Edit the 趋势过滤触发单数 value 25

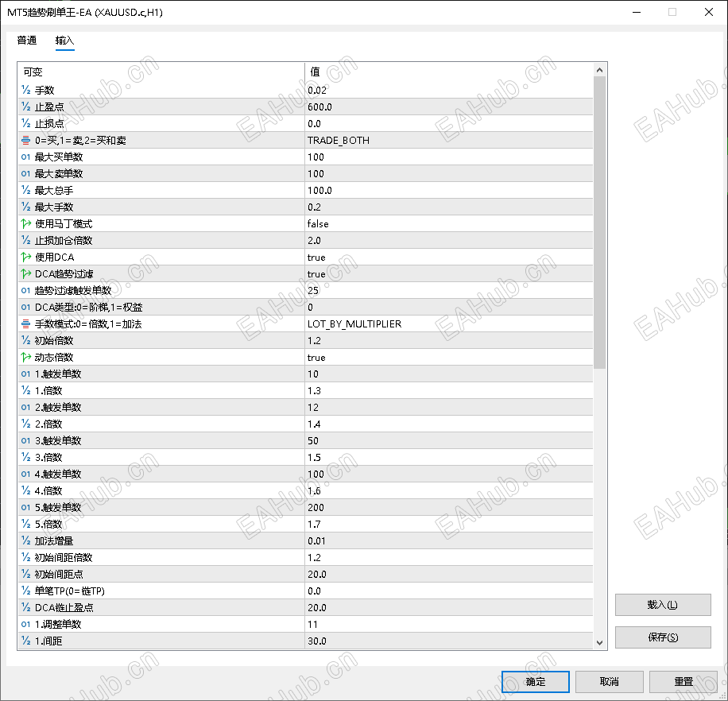(448, 291)
